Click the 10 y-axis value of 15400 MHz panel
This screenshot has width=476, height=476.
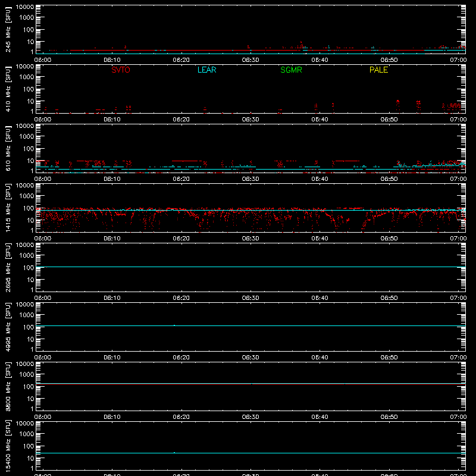[30, 458]
